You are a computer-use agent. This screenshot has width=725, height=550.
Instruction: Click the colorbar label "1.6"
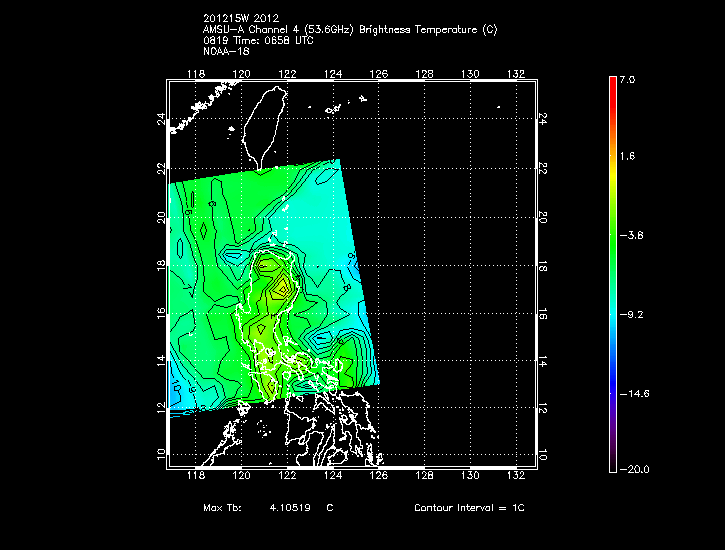click(x=627, y=156)
